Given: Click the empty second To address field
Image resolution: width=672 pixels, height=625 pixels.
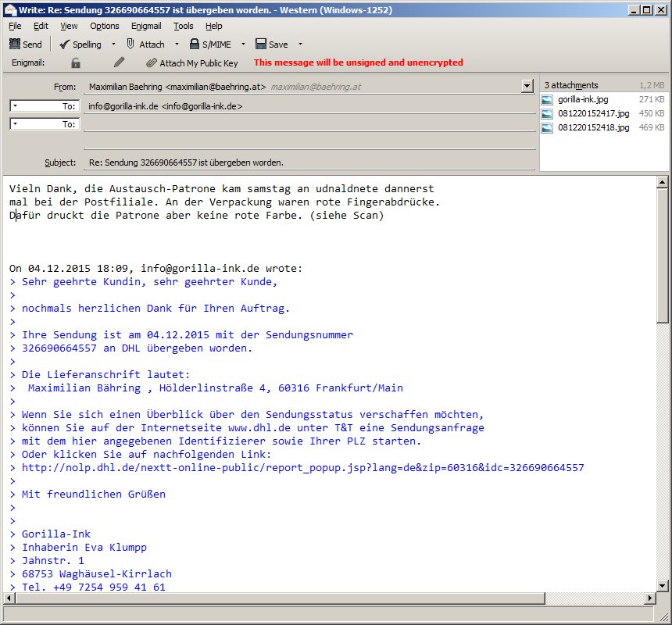Looking at the screenshot, I should (309, 124).
